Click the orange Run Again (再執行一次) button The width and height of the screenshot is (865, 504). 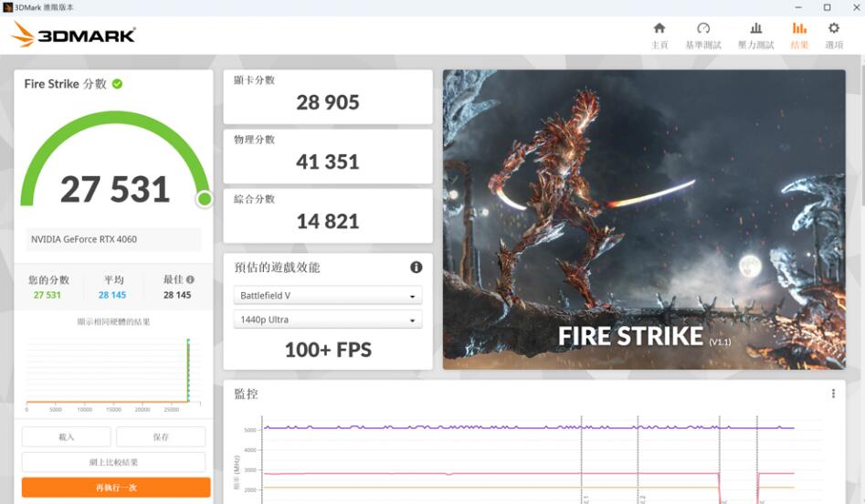click(x=116, y=488)
